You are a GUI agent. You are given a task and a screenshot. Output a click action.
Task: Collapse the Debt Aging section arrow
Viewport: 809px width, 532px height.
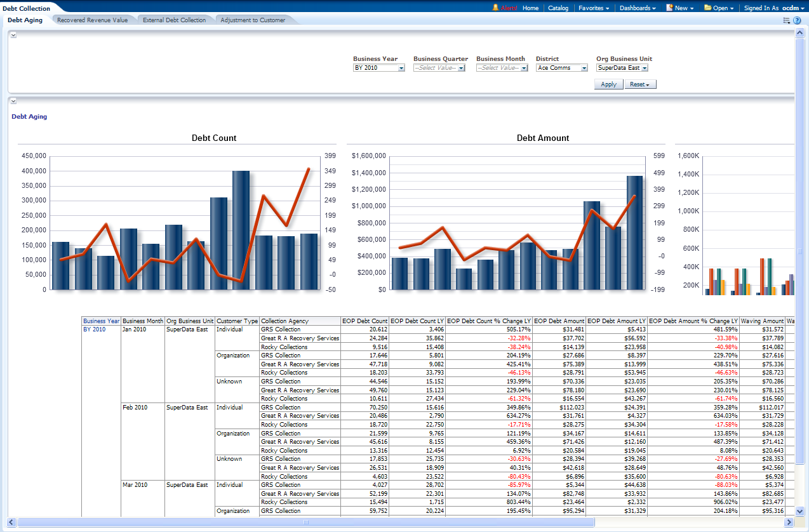click(x=13, y=101)
